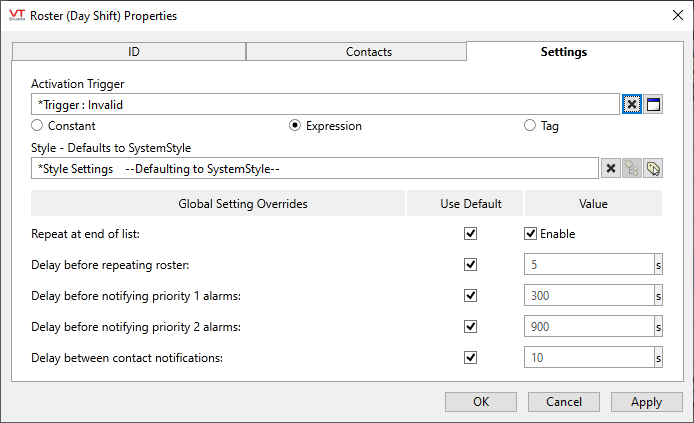Select the Constant radio button

[x=38, y=127]
